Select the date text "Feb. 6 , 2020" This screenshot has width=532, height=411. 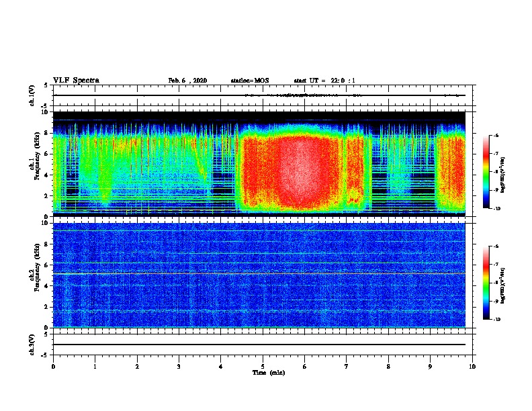(x=187, y=81)
